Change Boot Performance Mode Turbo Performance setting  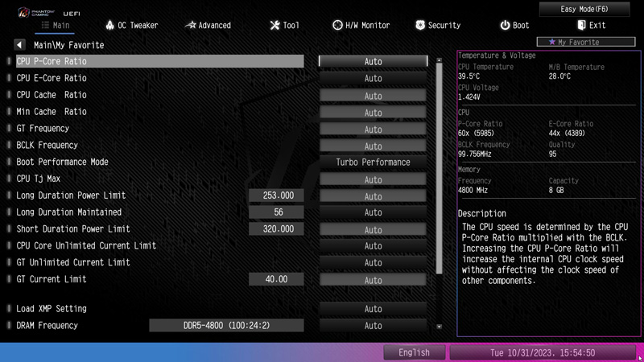[x=373, y=162]
